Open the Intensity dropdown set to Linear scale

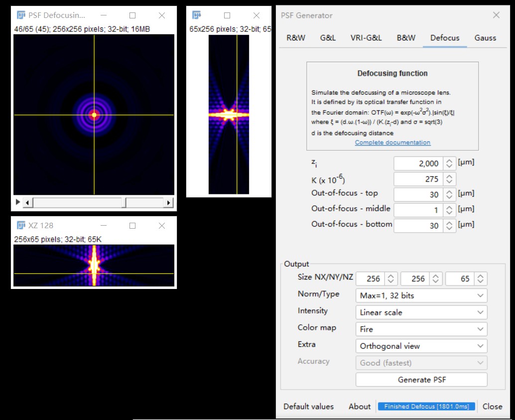coord(421,312)
